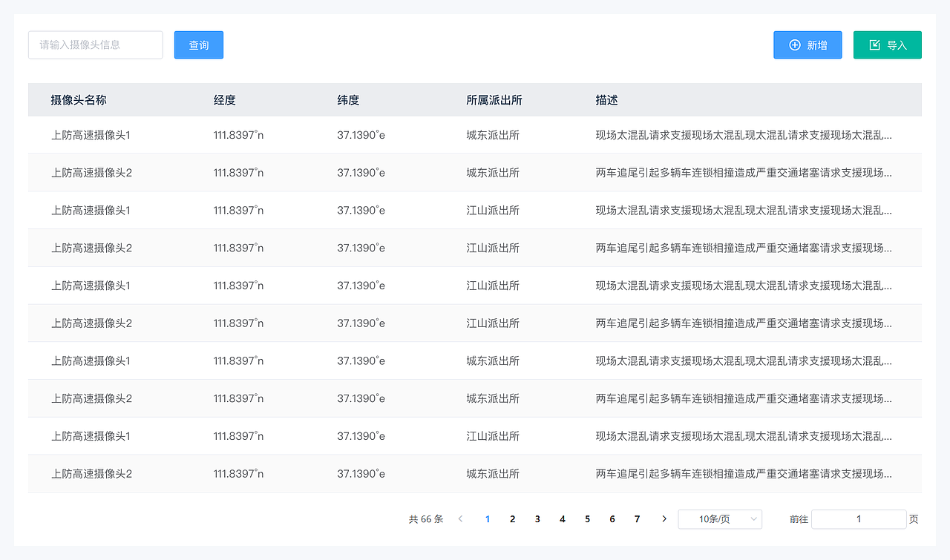
Task: Click the 查询 search button
Action: [198, 45]
